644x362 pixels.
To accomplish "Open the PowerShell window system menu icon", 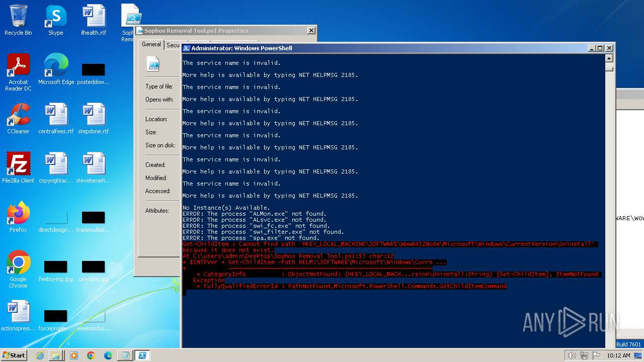I will pyautogui.click(x=186, y=48).
